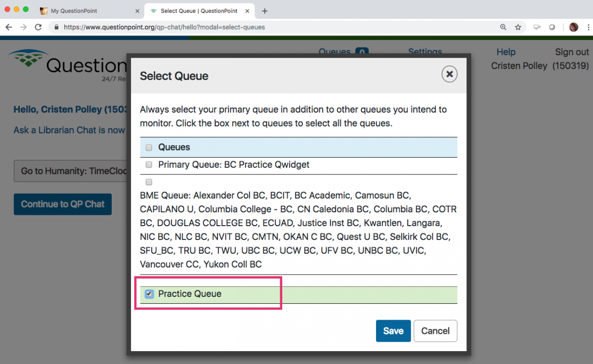The image size is (593, 364).
Task: Select all queues via Queues header checkbox
Action: point(149,147)
